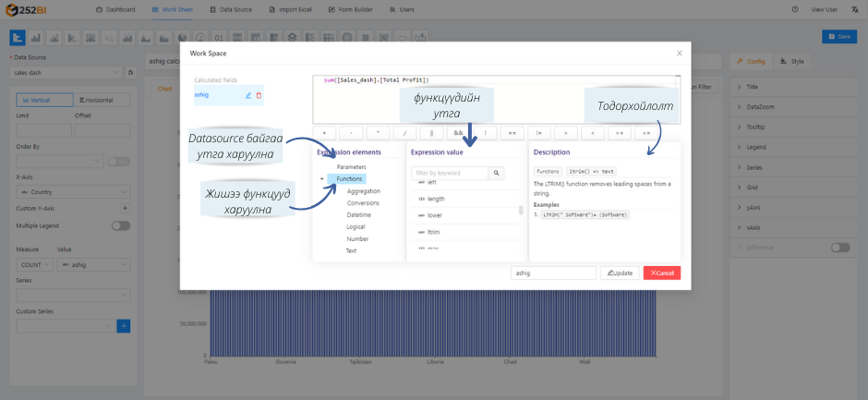This screenshot has width=868, height=400.
Task: Click the red Cancel button
Action: pyautogui.click(x=661, y=273)
